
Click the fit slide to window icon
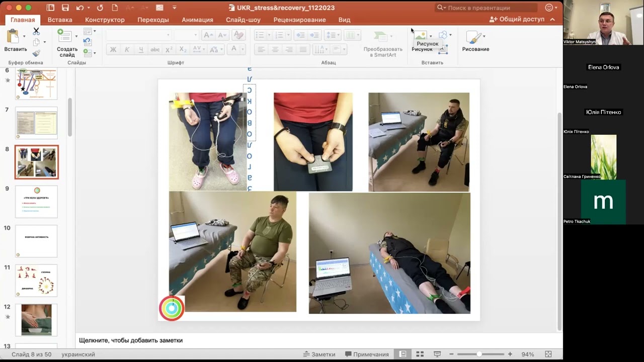pyautogui.click(x=548, y=354)
